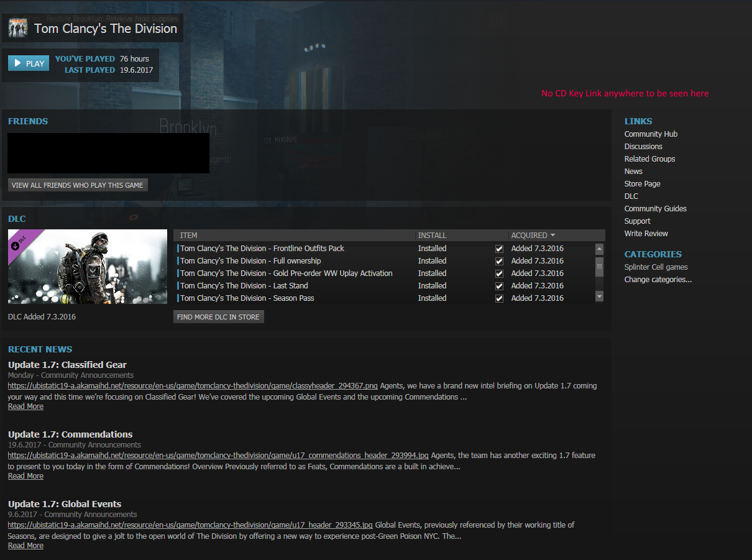Go to the Store Page link
Image resolution: width=752 pixels, height=560 pixels.
tap(643, 184)
